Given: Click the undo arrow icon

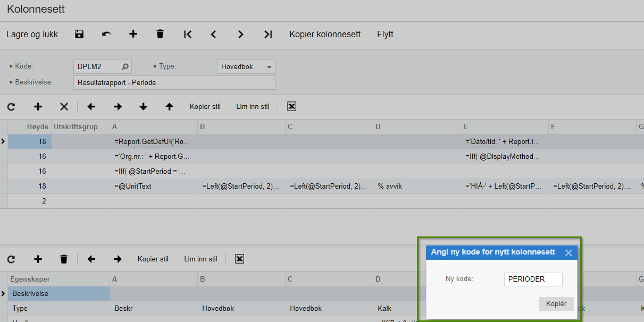Looking at the screenshot, I should [106, 34].
